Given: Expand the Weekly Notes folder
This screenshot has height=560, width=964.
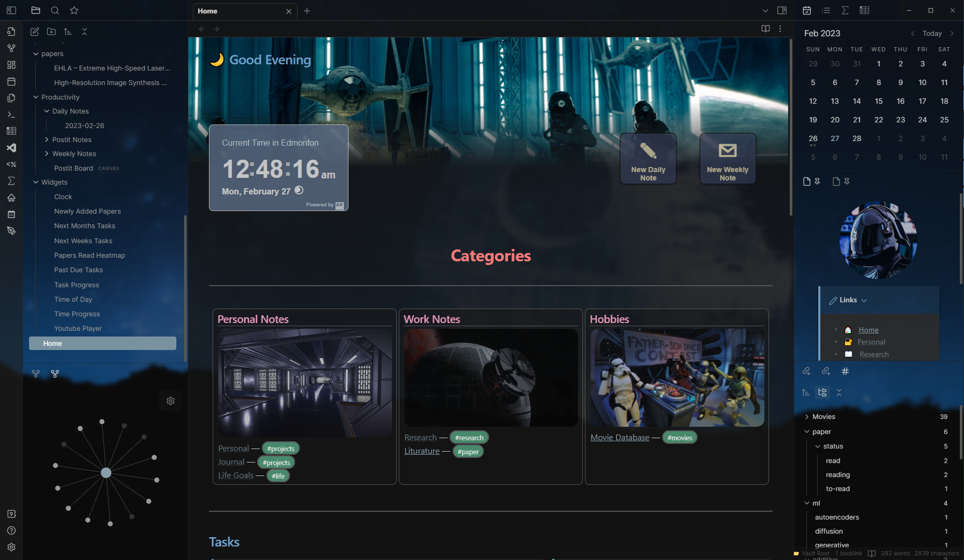Looking at the screenshot, I should coord(47,153).
